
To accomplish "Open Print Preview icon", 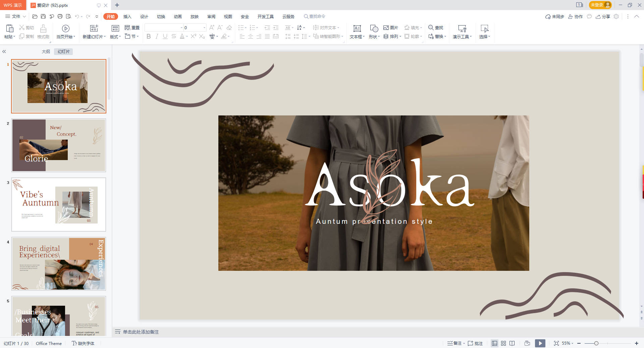I will click(68, 16).
